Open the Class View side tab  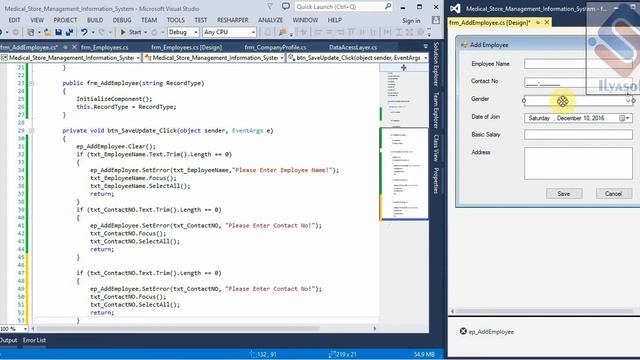pos(436,148)
